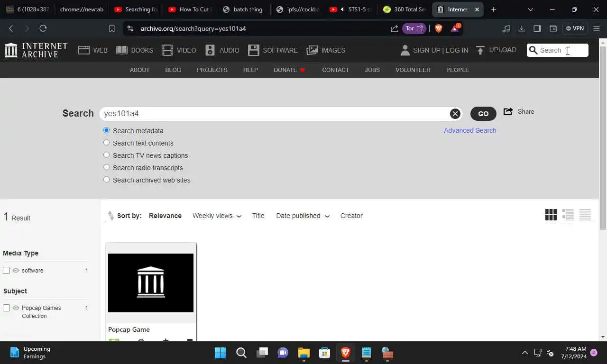The width and height of the screenshot is (607, 364).
Task: Switch to the '360 Total Se' browser tab
Action: click(x=405, y=9)
